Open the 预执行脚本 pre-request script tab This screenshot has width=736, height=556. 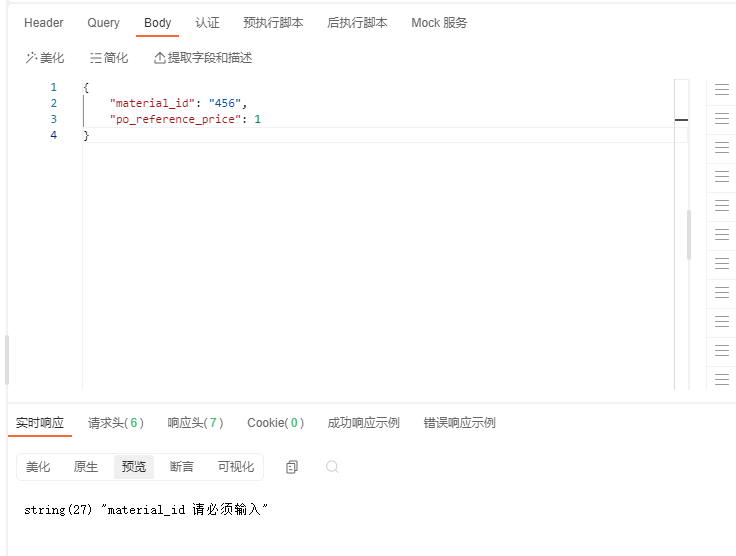coord(273,23)
